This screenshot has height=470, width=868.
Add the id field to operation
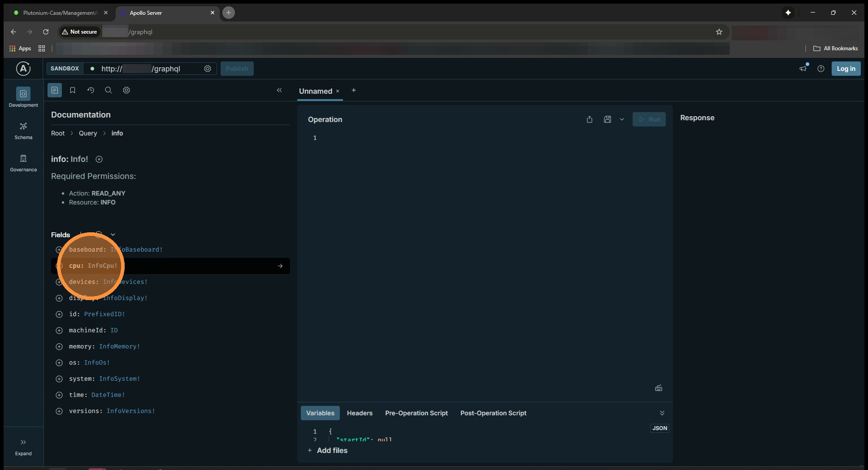[59, 314]
